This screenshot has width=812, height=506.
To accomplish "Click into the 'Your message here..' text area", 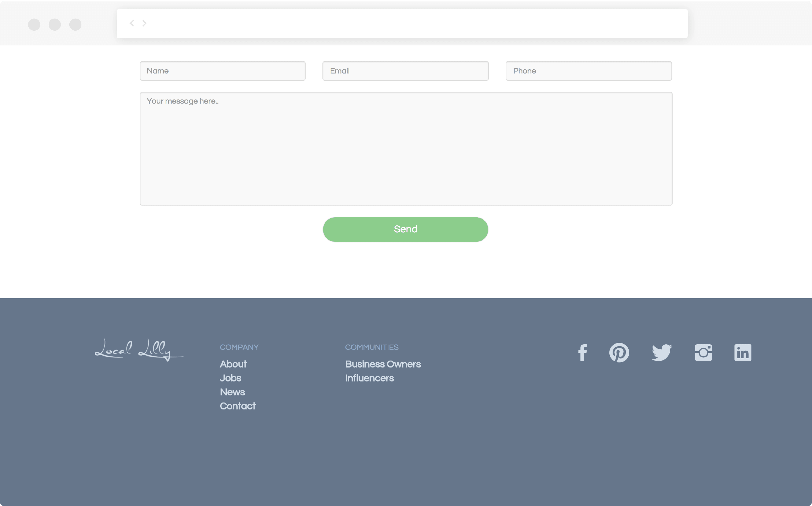I will 406,149.
